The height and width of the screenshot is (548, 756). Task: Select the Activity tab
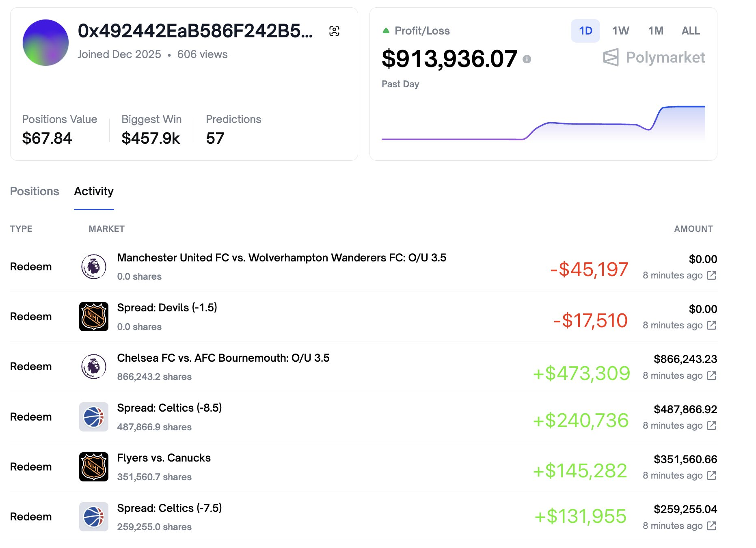click(x=94, y=191)
